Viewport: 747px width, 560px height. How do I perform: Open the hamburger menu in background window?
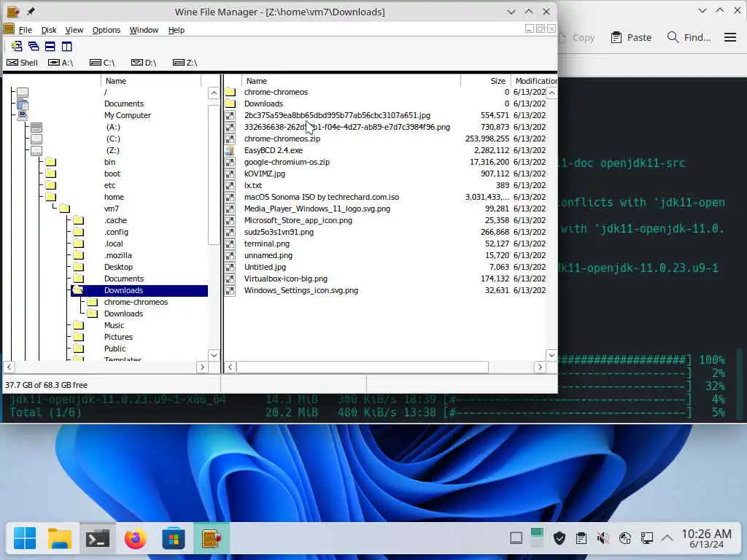click(729, 37)
